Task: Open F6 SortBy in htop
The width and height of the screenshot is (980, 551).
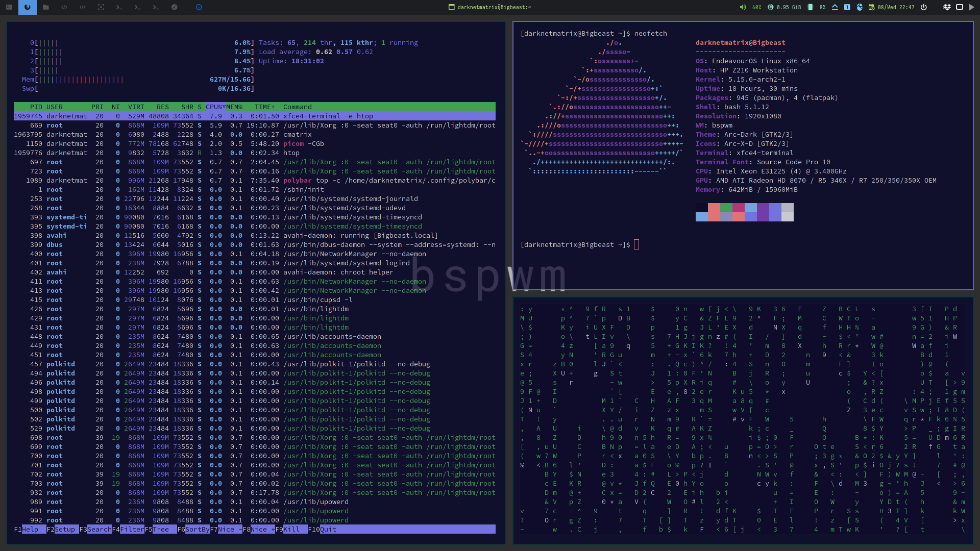Action: pos(193,529)
